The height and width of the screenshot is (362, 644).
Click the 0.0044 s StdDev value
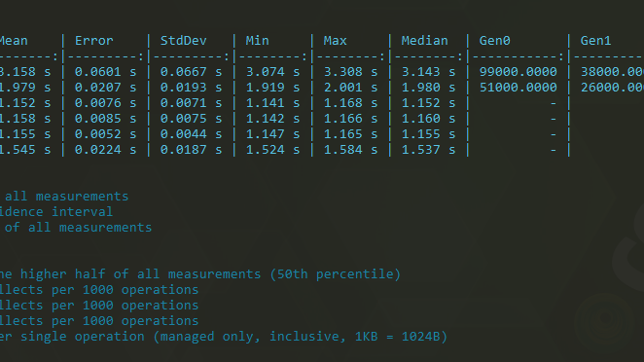click(191, 134)
